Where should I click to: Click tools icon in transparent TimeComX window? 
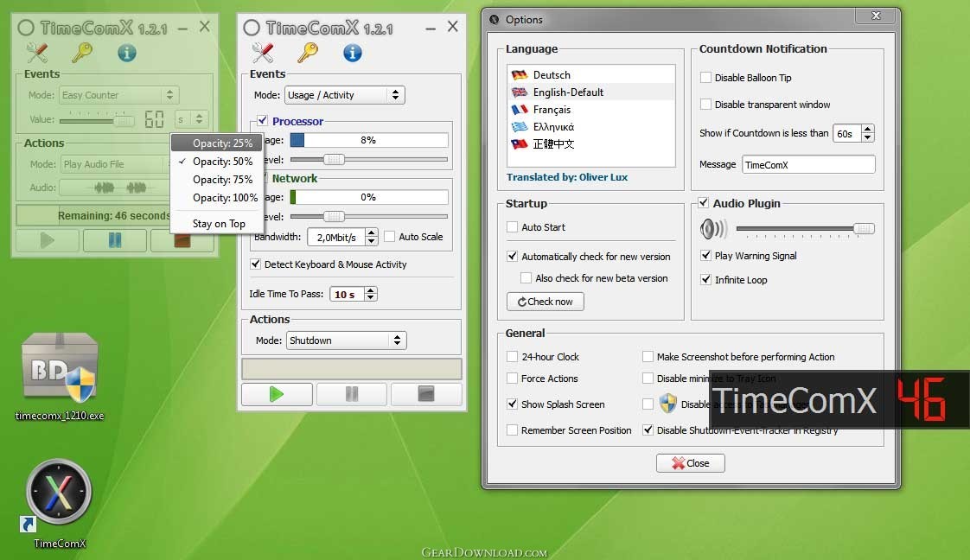37,53
